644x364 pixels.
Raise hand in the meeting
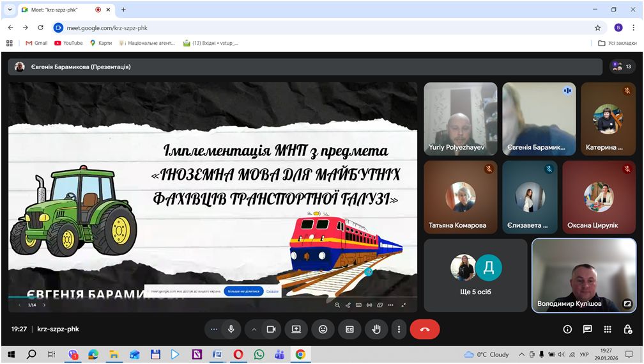click(x=376, y=329)
